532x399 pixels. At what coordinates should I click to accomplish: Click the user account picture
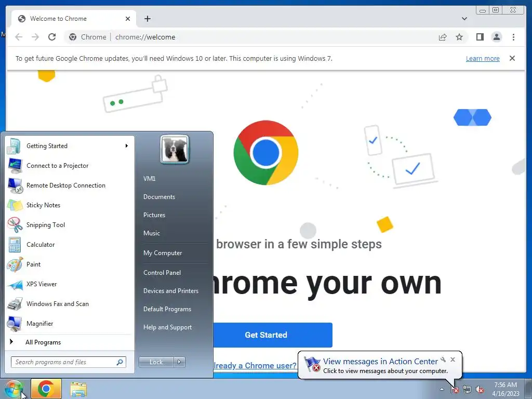pyautogui.click(x=175, y=149)
